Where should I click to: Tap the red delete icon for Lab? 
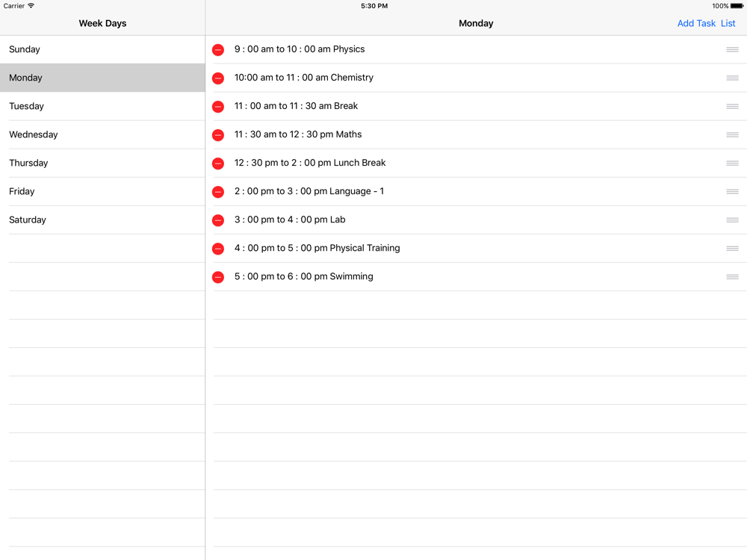(217, 220)
